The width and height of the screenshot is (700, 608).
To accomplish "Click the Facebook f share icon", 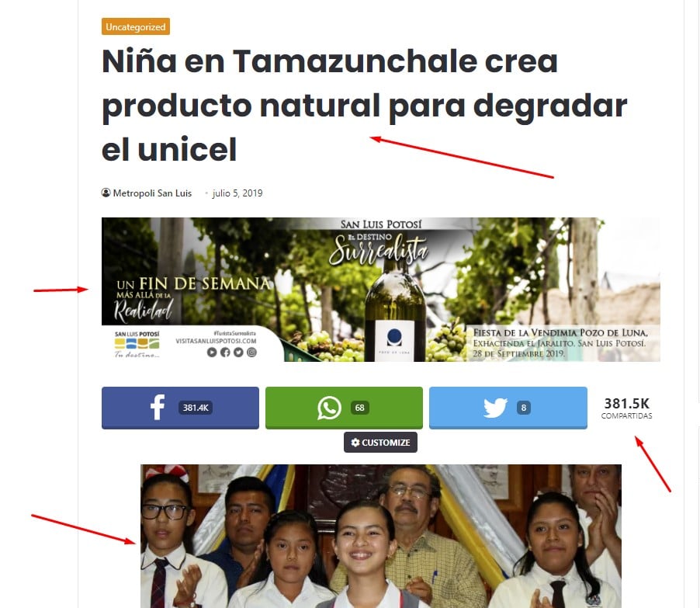I will click(157, 408).
